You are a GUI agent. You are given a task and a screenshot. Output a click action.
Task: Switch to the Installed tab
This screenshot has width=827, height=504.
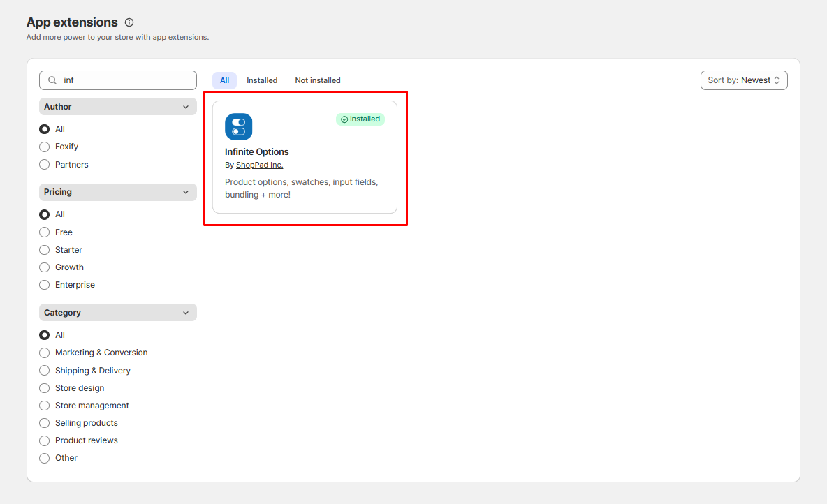(262, 80)
